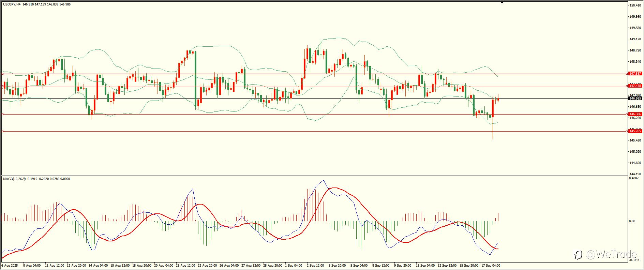Click the 146.680 price scale label

pyautogui.click(x=635, y=107)
